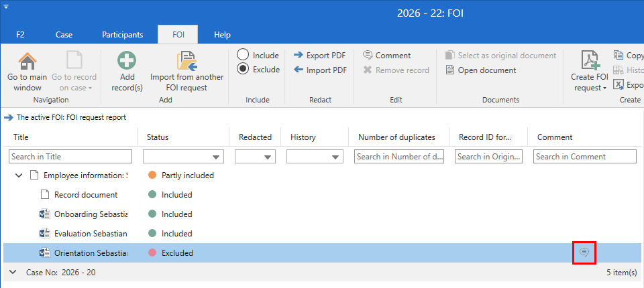The image size is (644, 288).
Task: Click the Add record(s) plus icon
Action: coord(127,61)
